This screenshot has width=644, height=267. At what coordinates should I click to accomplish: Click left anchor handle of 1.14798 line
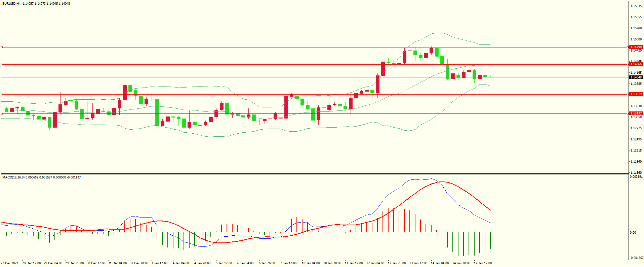[x=2, y=47]
